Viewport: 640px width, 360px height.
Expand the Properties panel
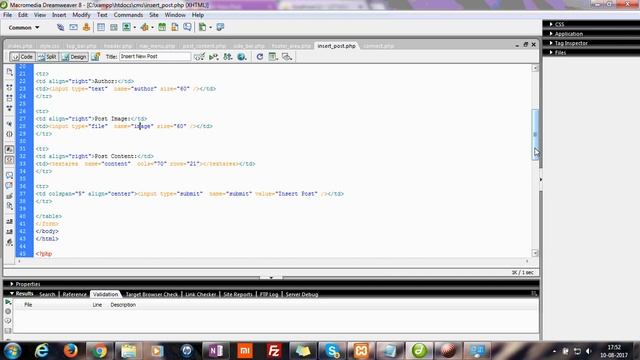(12, 284)
